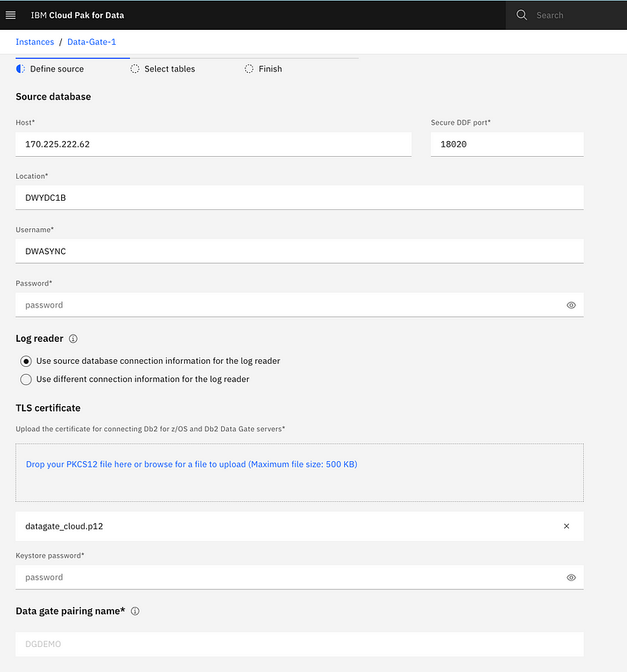Edit the Location field DWYDC1B
This screenshot has width=627, height=672.
pos(299,198)
